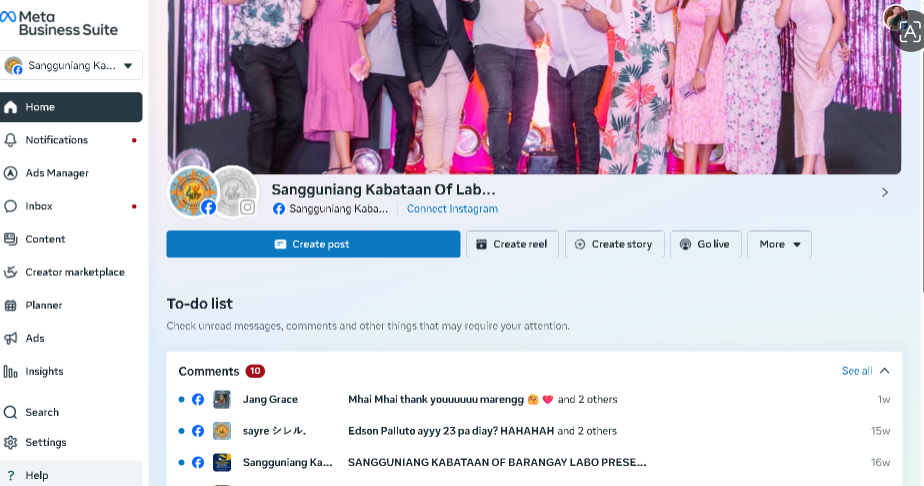Open the Inbox menu item

pyautogui.click(x=71, y=206)
